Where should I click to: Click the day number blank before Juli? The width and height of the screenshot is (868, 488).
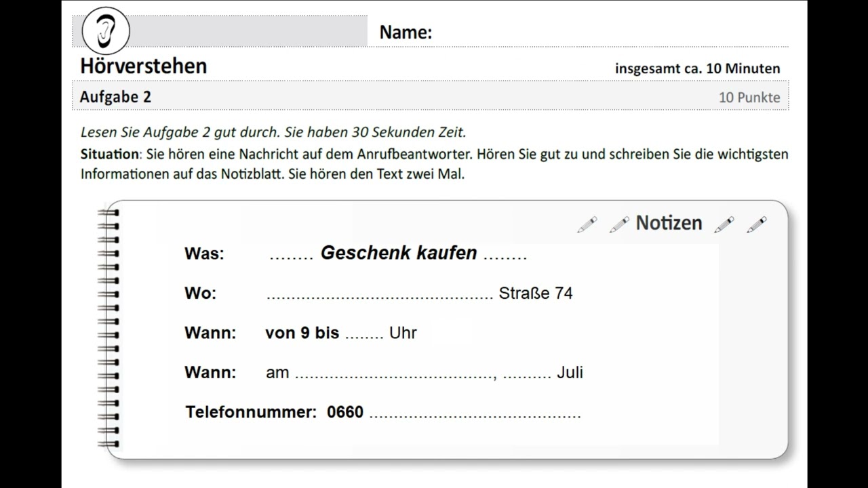pyautogui.click(x=527, y=375)
